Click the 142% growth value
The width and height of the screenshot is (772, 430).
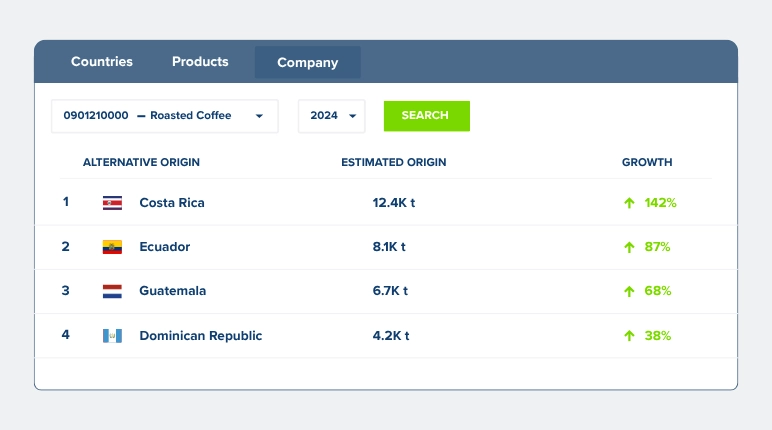(661, 203)
